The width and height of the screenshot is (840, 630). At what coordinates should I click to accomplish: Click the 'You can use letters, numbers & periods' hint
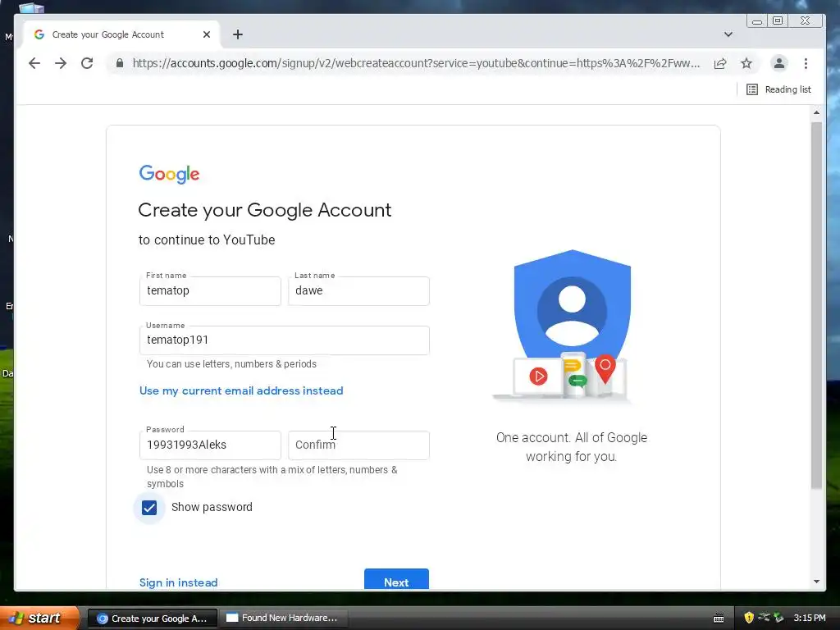pyautogui.click(x=231, y=364)
